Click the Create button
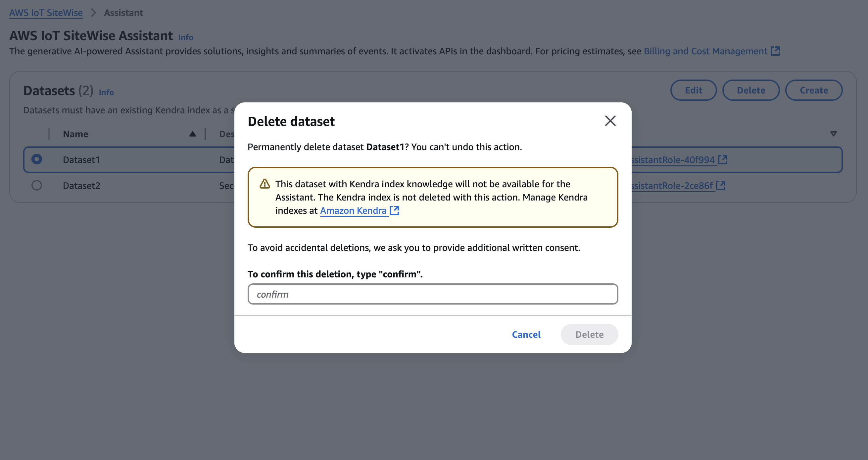The image size is (868, 460). [814, 90]
